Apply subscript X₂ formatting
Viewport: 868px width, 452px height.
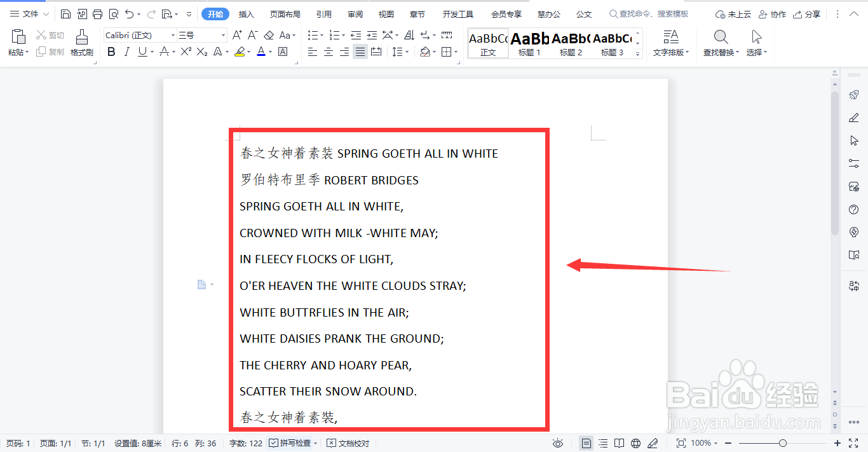[202, 51]
